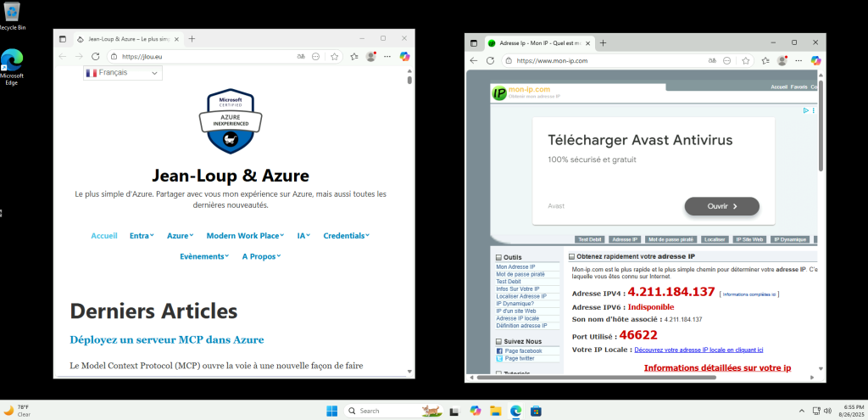Click mon-ip.com horizontal scrollbar
Image resolution: width=868 pixels, height=420 pixels.
click(596, 378)
